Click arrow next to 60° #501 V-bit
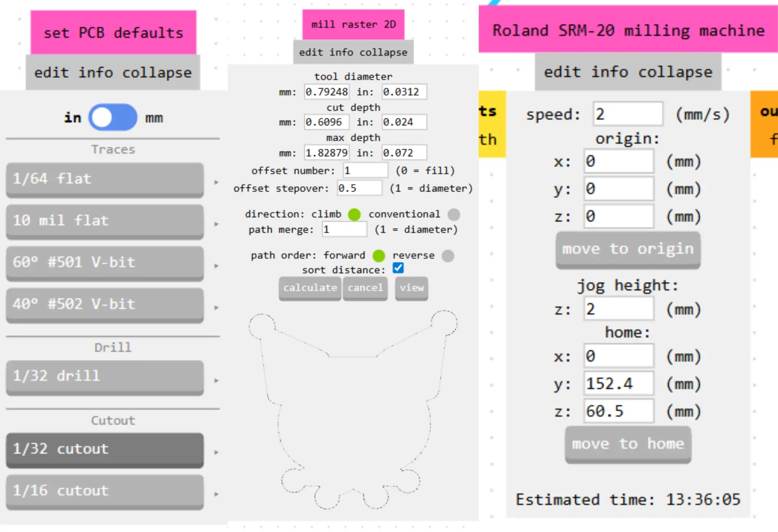 click(x=216, y=266)
